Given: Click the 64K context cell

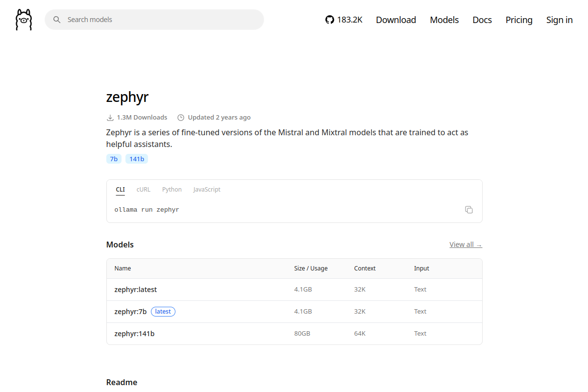Looking at the screenshot, I should (x=360, y=334).
